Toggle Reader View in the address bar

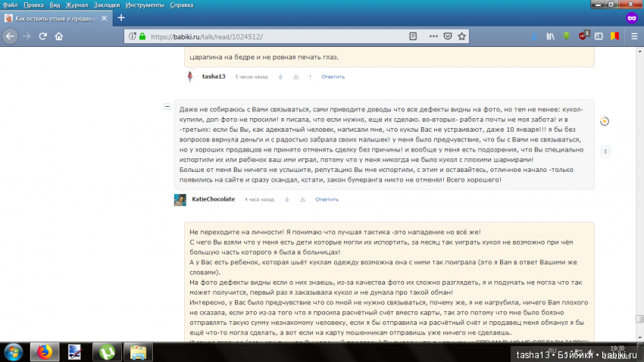coord(413,36)
